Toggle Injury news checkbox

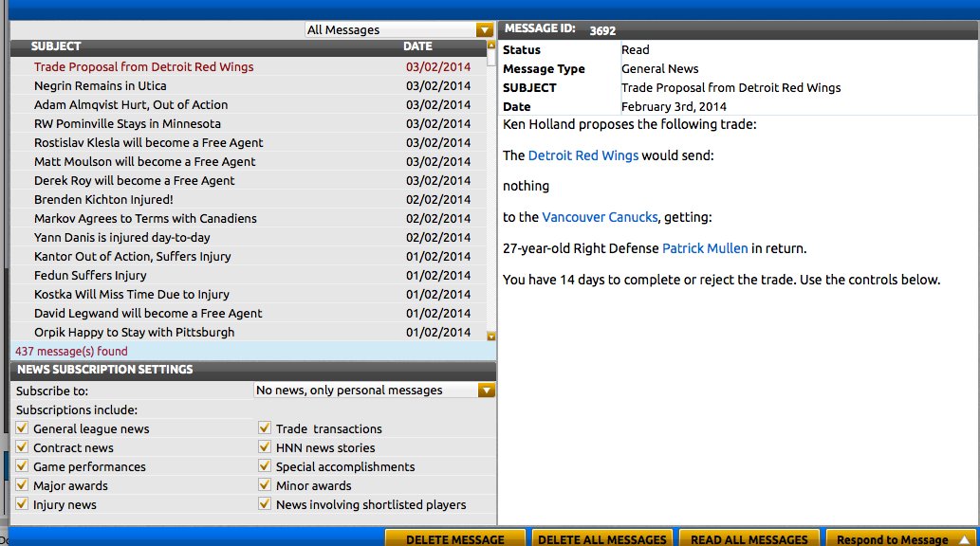pyautogui.click(x=23, y=505)
